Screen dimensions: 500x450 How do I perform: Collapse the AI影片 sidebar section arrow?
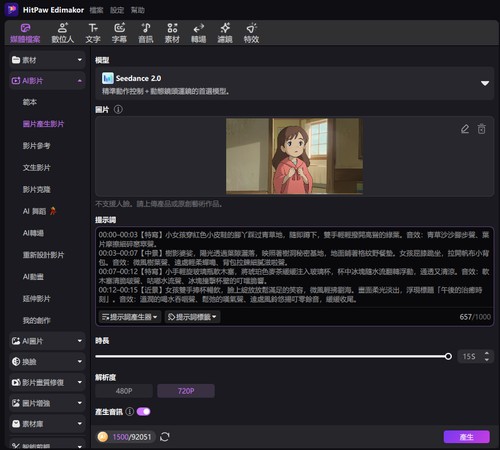point(80,81)
